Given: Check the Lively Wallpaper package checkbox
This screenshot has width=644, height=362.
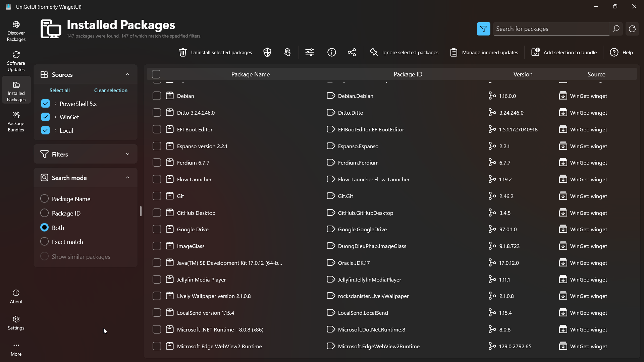Looking at the screenshot, I should click(157, 296).
